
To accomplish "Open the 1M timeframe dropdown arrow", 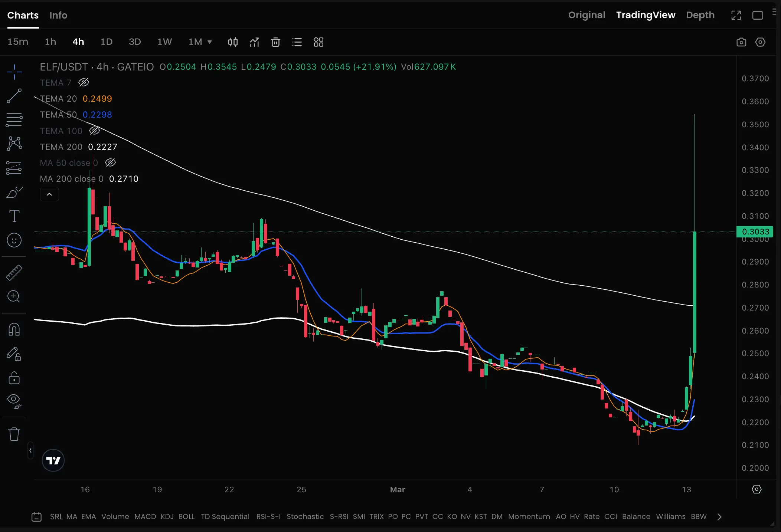I will [210, 42].
